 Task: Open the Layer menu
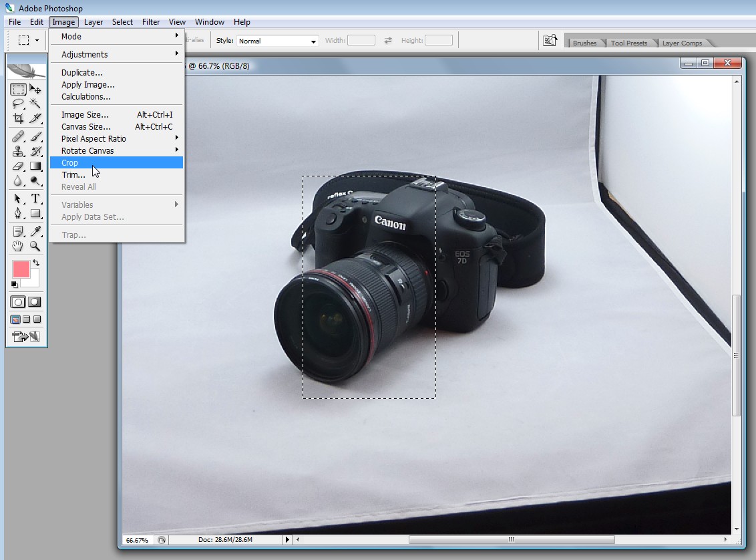[x=93, y=21]
